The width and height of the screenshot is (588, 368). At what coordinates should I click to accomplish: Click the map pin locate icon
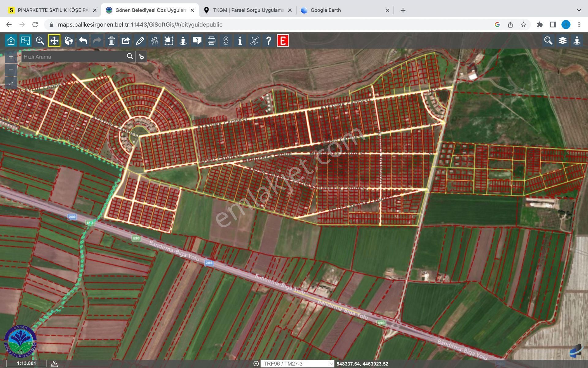(226, 40)
